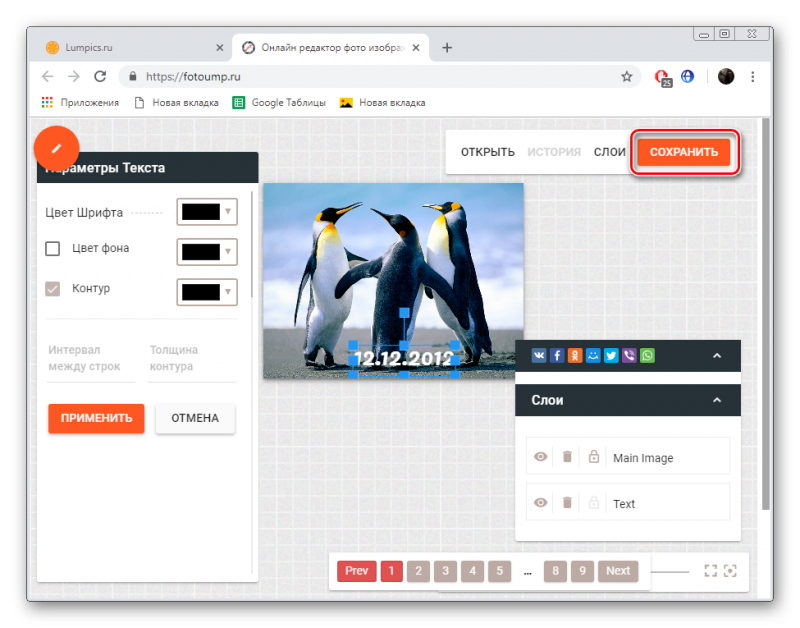Image resolution: width=800 pixels, height=628 pixels.
Task: Open a new browser tab
Action: (447, 47)
